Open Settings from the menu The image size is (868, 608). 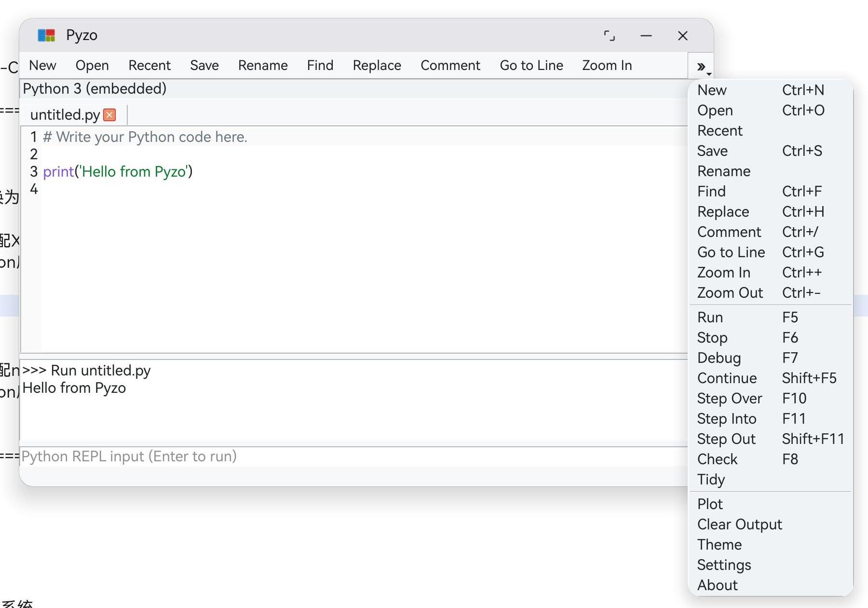[770, 565]
